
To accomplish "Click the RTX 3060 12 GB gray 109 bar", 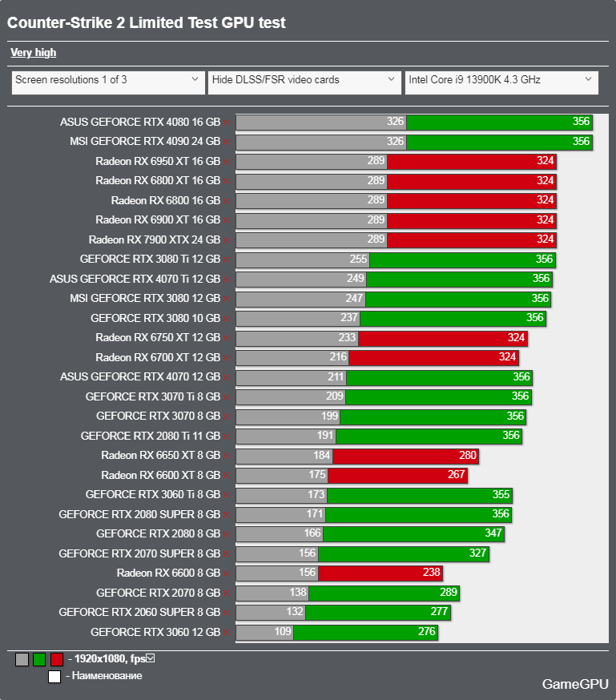I will (264, 633).
